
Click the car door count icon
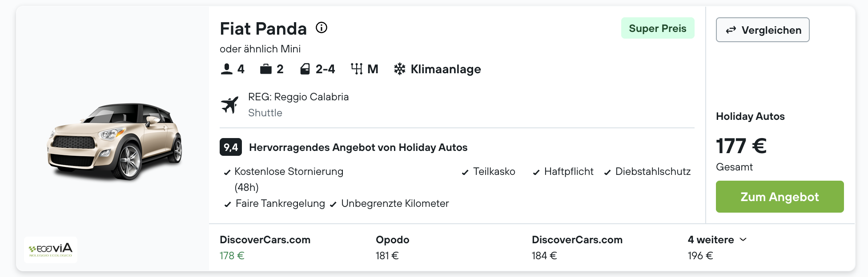coord(305,69)
